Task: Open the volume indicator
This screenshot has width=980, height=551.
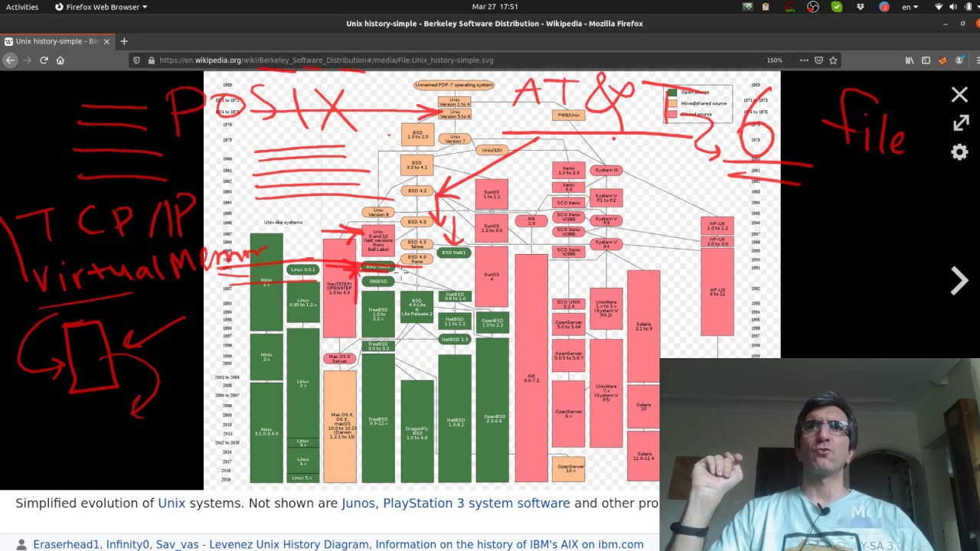Action: tap(953, 7)
